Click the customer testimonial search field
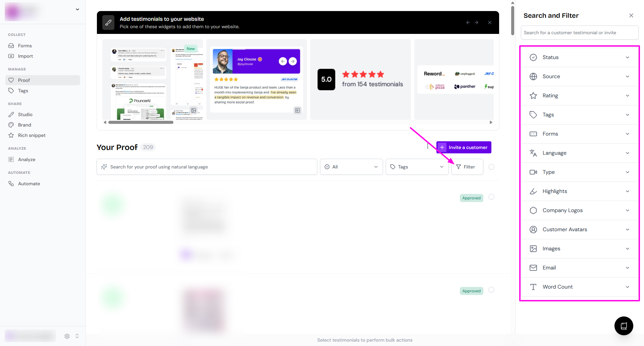 579,33
